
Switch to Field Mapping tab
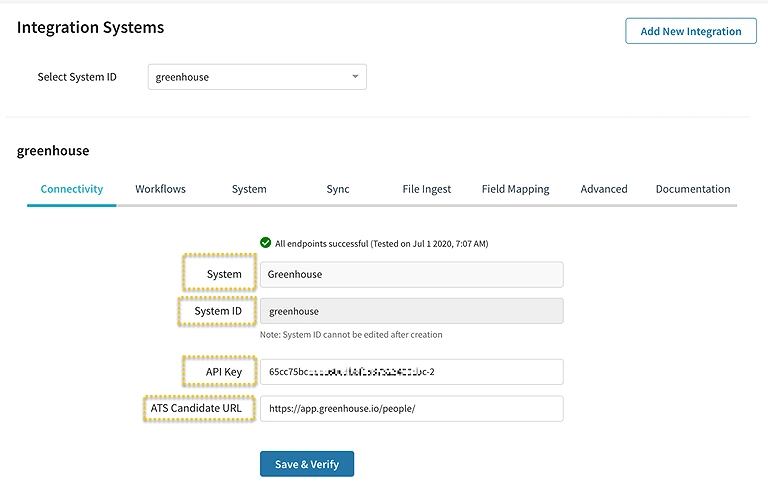[515, 189]
